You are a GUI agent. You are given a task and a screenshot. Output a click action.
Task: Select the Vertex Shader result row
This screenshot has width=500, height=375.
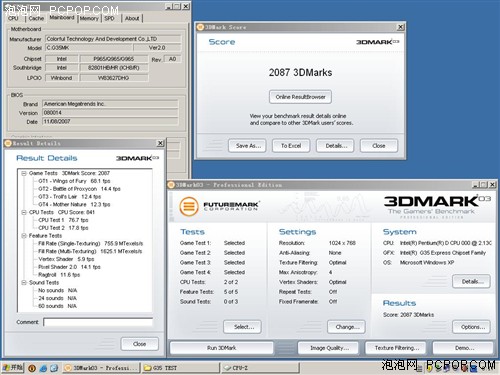pyautogui.click(x=66, y=259)
